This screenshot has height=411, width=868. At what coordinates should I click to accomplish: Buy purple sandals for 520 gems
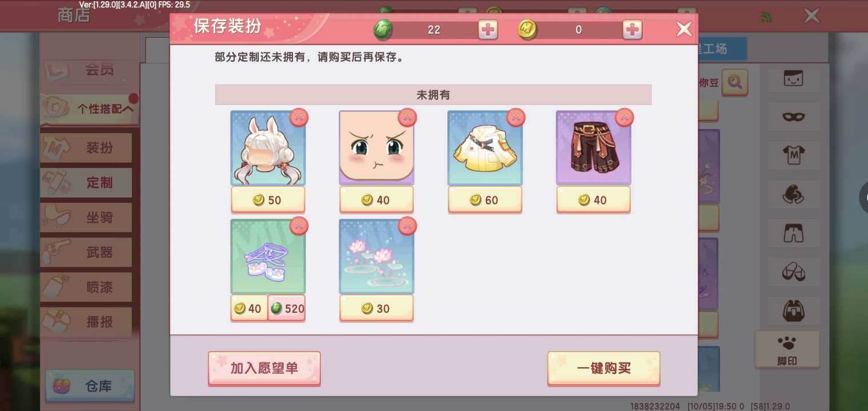coord(287,309)
